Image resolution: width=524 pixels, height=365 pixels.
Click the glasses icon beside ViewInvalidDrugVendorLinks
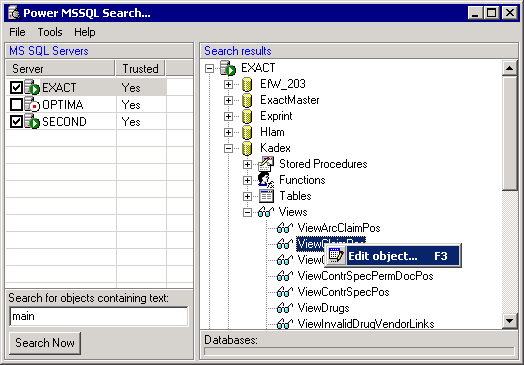[x=285, y=324]
